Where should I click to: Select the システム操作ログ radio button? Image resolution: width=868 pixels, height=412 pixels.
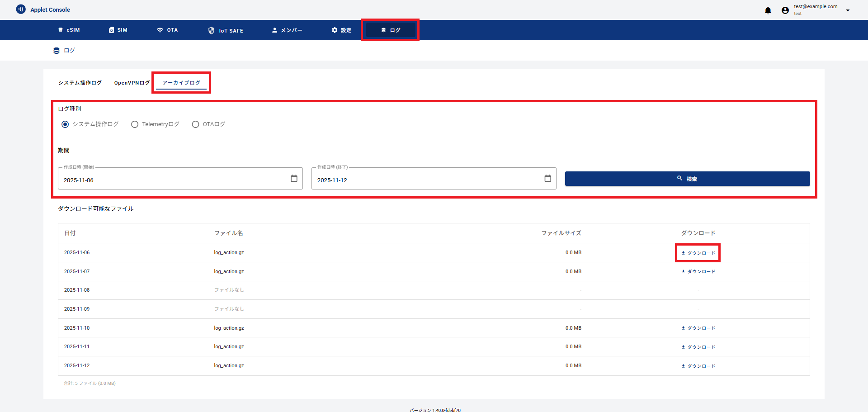65,124
